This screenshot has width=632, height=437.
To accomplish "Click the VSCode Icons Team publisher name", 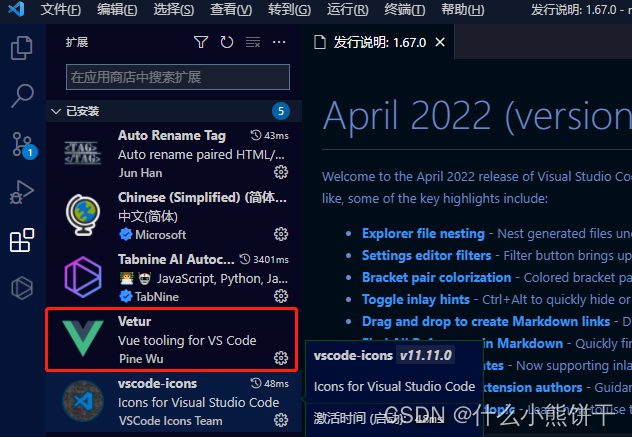I will 170,420.
